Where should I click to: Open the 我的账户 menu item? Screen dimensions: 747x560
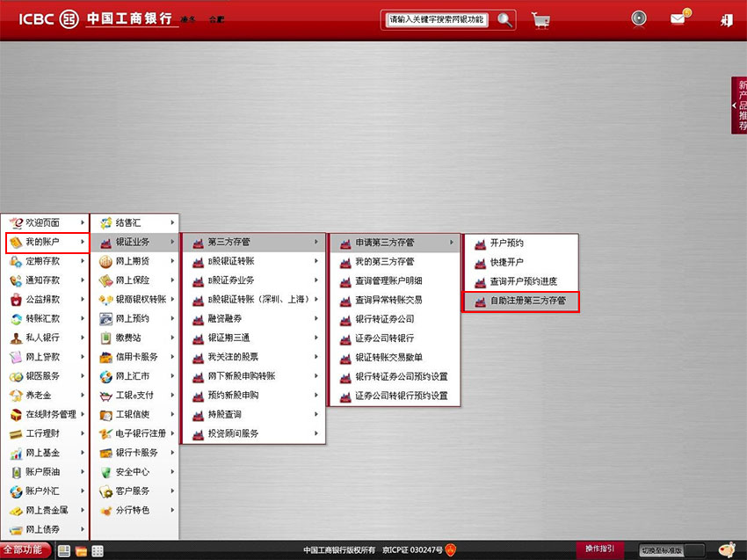pos(47,242)
